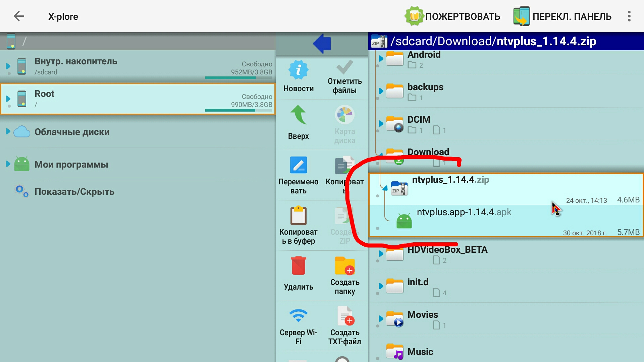Click the /sdcard/Download path header
Image resolution: width=644 pixels, height=362 pixels.
click(x=506, y=41)
